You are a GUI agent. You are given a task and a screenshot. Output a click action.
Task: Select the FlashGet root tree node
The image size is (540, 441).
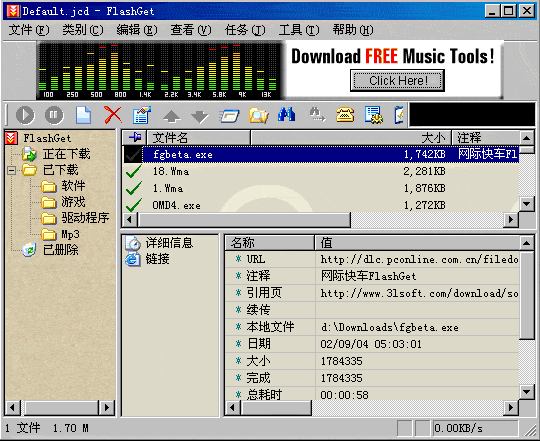coord(47,138)
